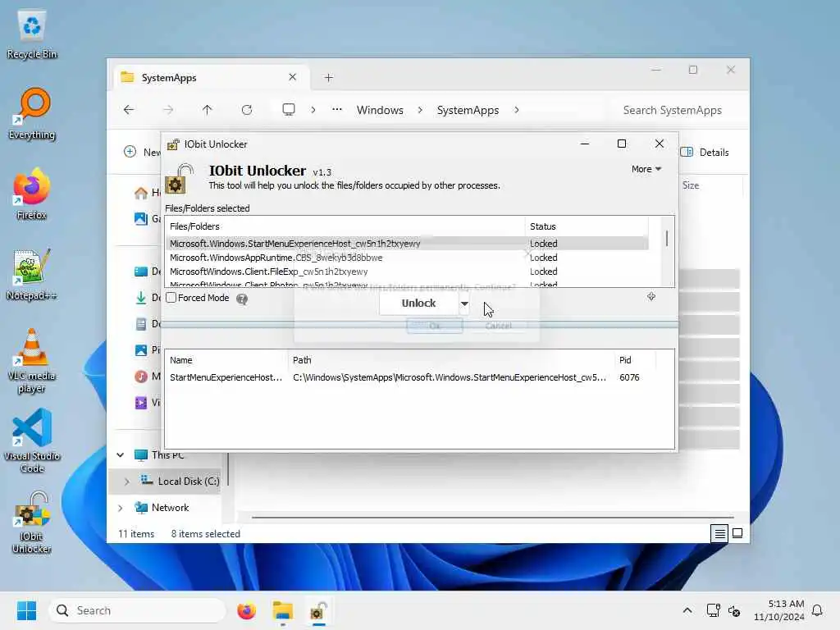This screenshot has height=630, width=840.
Task: Click the Forced Mode help question icon
Action: click(242, 299)
